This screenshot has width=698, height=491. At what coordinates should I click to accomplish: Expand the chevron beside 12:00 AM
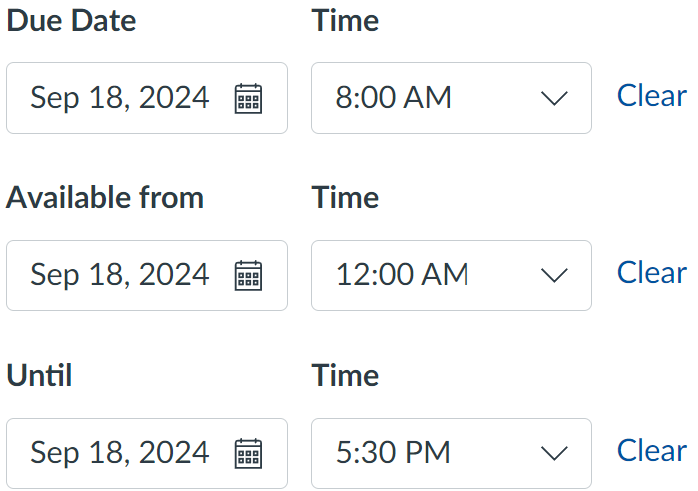(553, 275)
